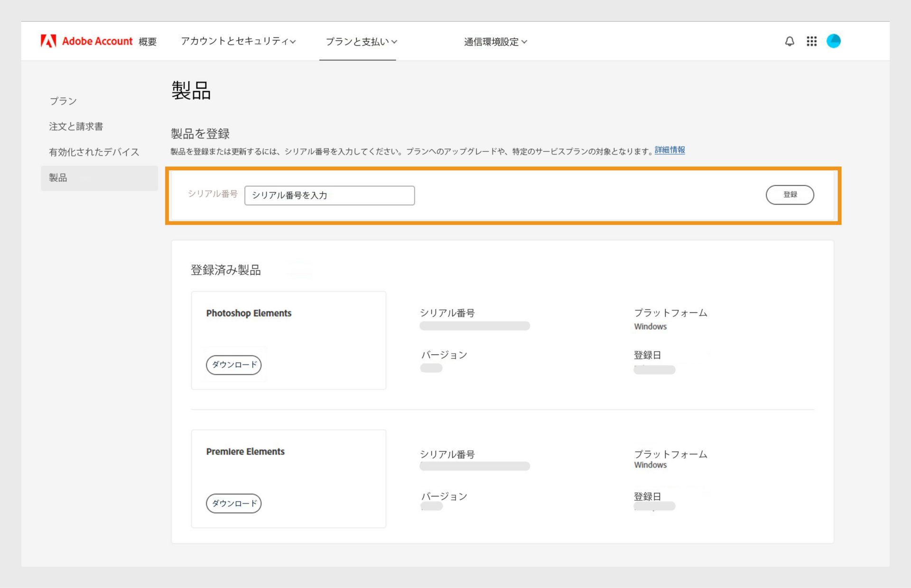Viewport: 911px width, 588px height.
Task: Click the 登録 button
Action: 790,195
